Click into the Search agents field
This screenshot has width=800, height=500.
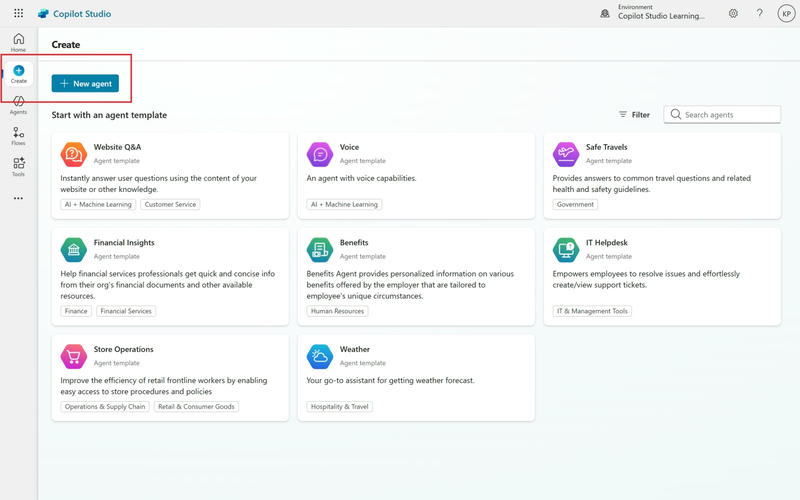point(728,115)
